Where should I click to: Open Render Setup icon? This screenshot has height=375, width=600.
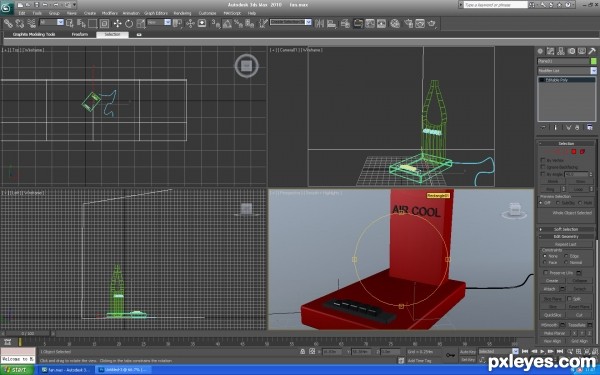pos(409,24)
